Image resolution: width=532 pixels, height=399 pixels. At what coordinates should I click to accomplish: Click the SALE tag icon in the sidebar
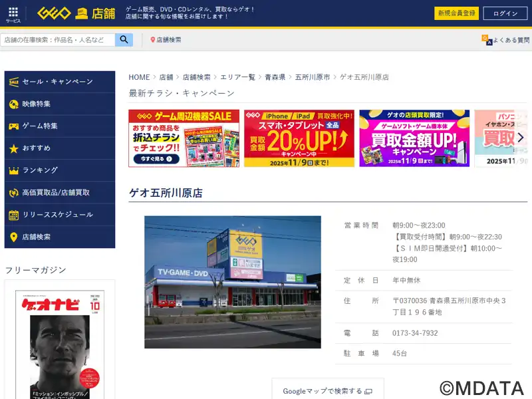[13, 82]
